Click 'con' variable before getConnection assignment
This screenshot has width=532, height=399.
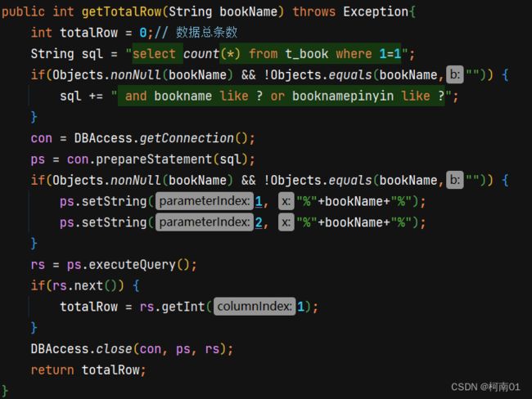click(42, 138)
